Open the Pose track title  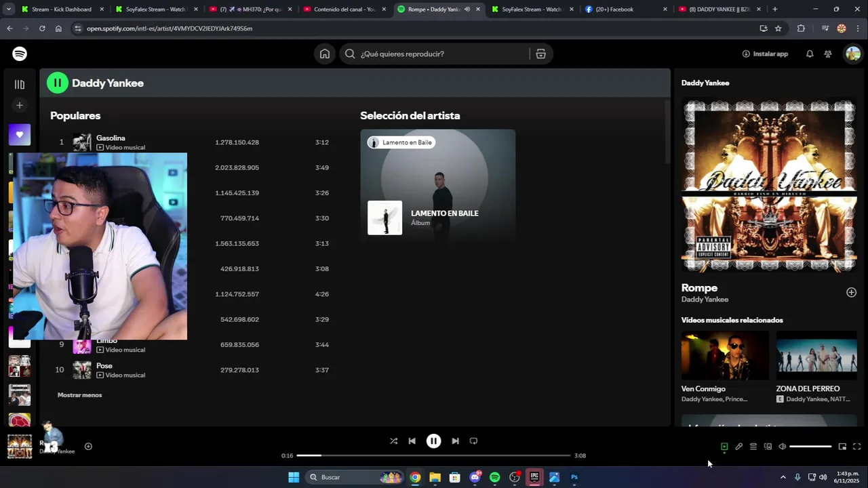point(104,365)
